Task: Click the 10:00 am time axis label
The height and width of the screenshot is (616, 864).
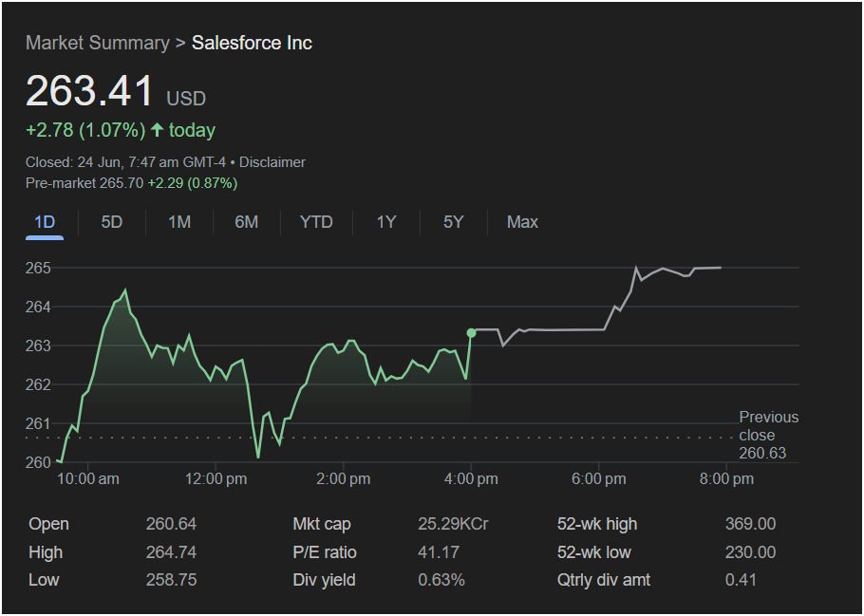Action: (88, 479)
